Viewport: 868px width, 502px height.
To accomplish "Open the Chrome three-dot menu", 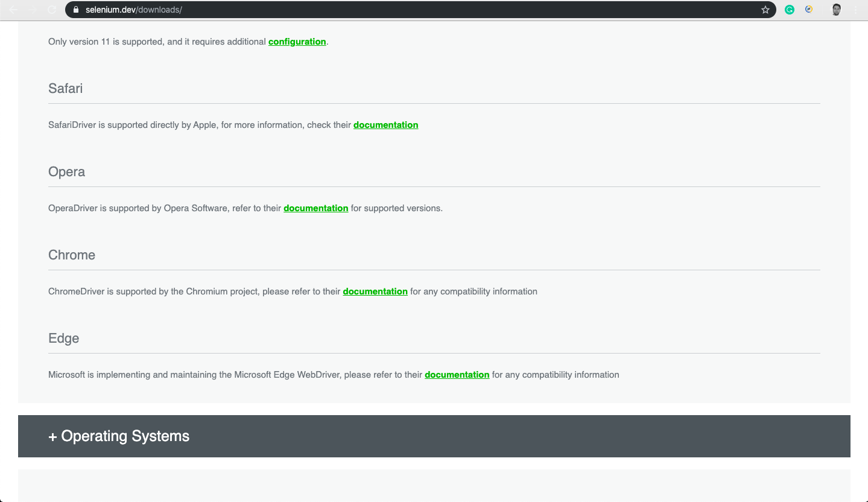I will [856, 10].
